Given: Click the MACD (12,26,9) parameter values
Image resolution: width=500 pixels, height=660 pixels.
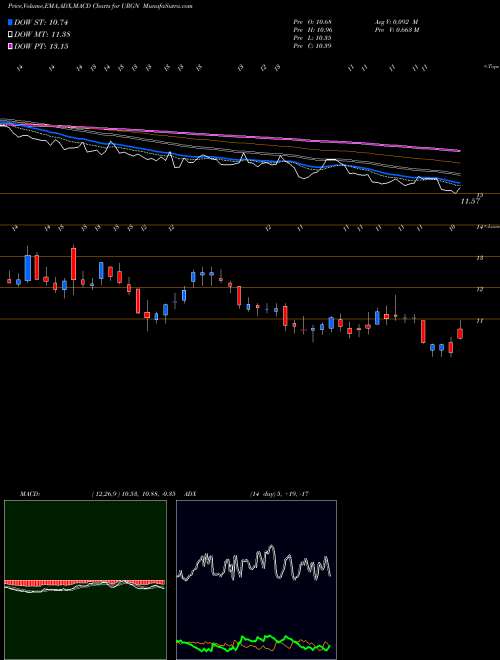Looking at the screenshot, I should 133,493.
